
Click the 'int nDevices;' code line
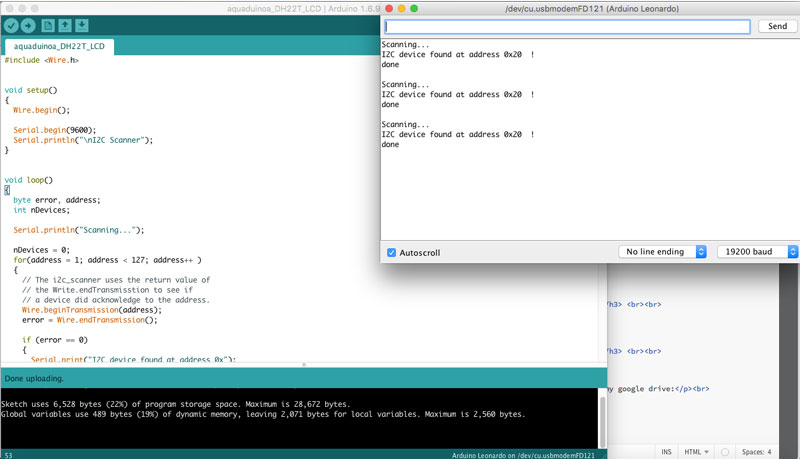[41, 210]
